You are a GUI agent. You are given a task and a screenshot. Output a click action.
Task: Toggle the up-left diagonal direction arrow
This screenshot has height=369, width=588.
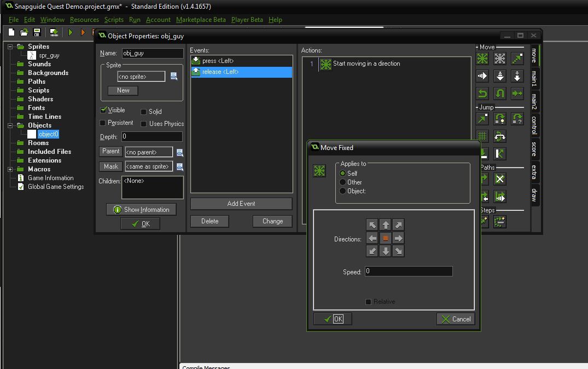click(x=372, y=225)
